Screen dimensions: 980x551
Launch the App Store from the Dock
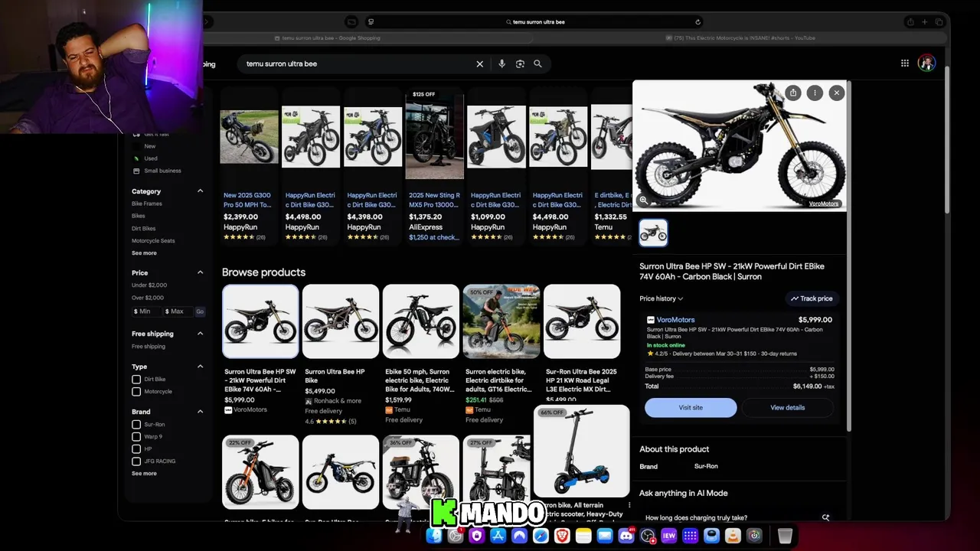(x=498, y=536)
